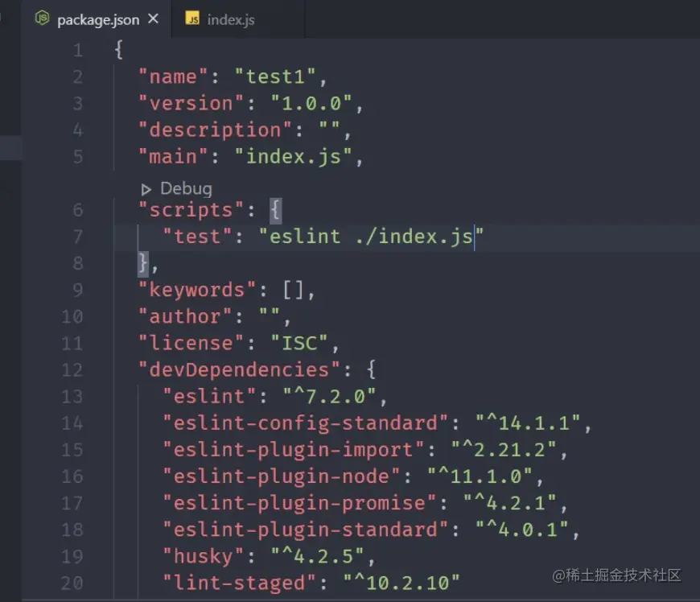Click the "main" key on line 5
Screen dimensions: 700x602
pos(173,157)
